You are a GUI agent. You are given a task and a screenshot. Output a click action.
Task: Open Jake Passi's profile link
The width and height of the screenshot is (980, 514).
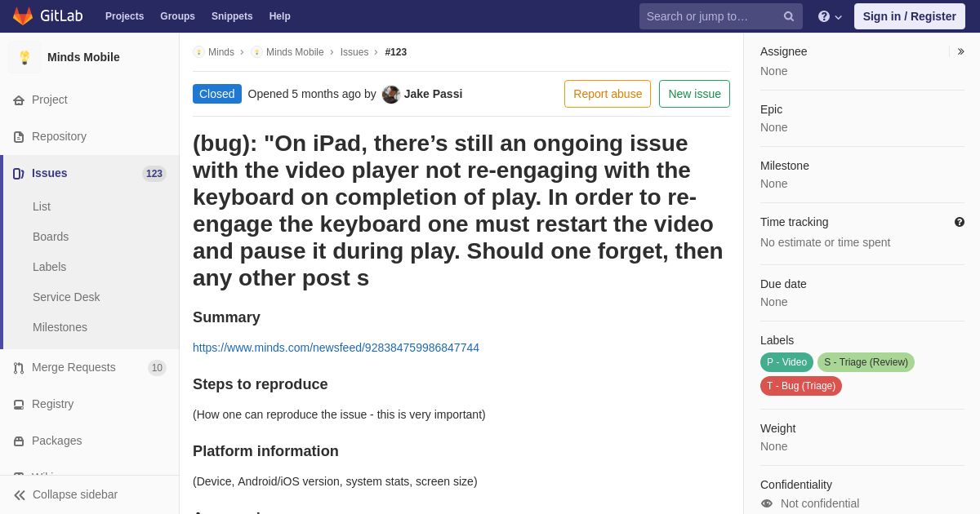[433, 94]
